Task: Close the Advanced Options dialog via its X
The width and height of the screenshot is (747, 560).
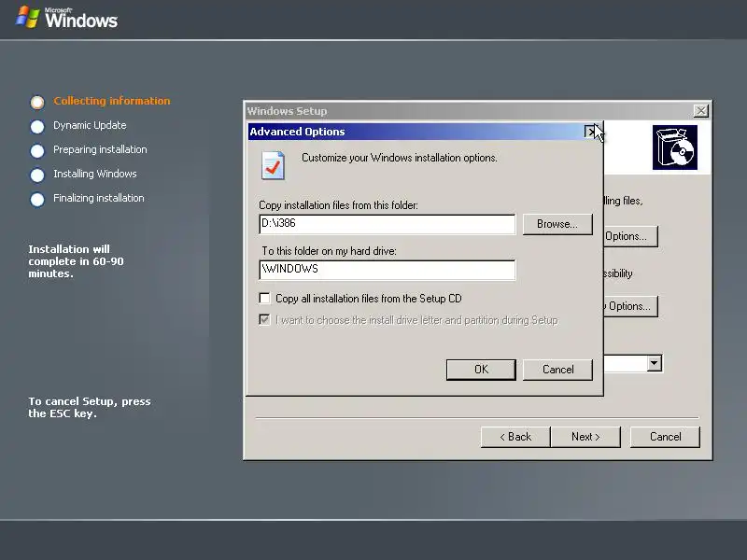Action: (591, 132)
